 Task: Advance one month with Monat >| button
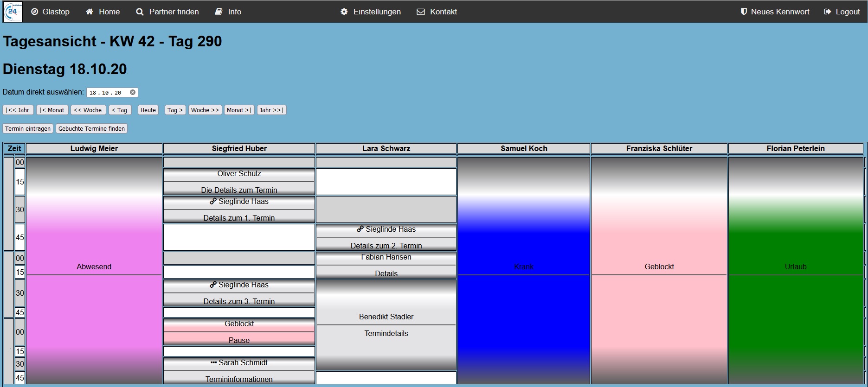click(x=239, y=110)
